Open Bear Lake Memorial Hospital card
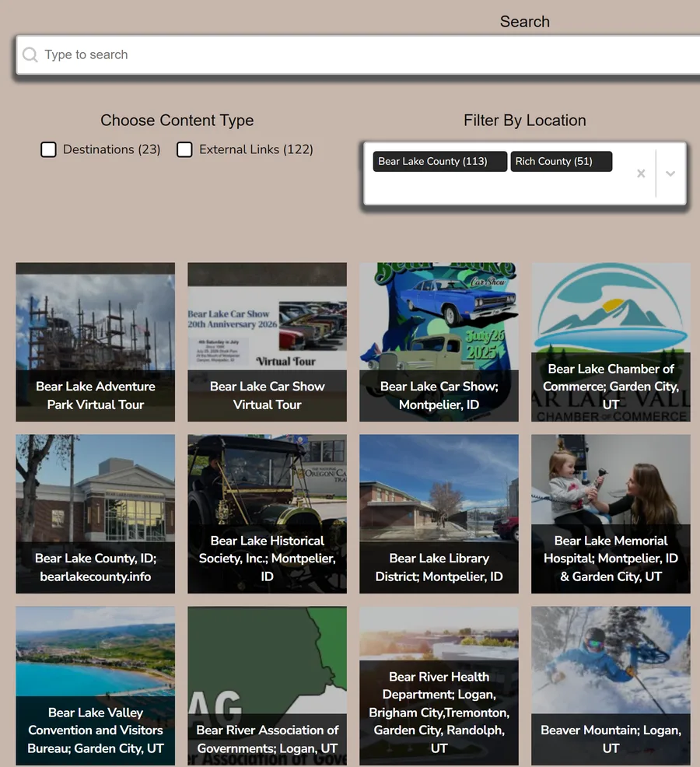This screenshot has width=700, height=767. point(611,514)
